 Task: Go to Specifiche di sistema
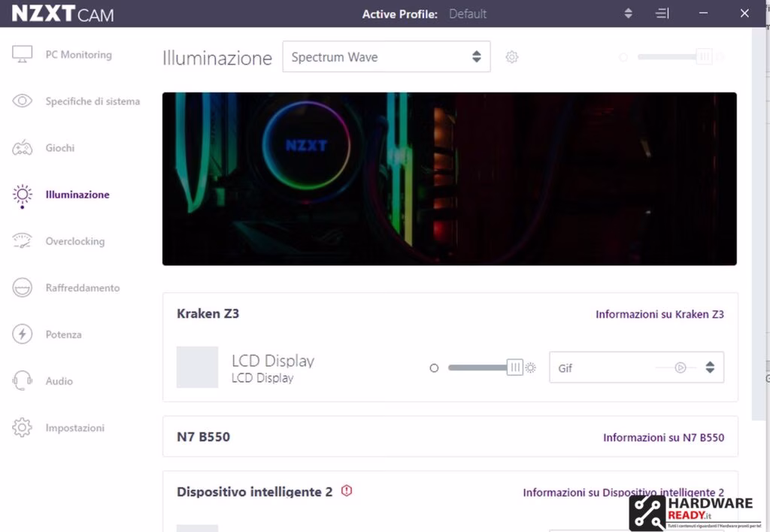click(92, 101)
